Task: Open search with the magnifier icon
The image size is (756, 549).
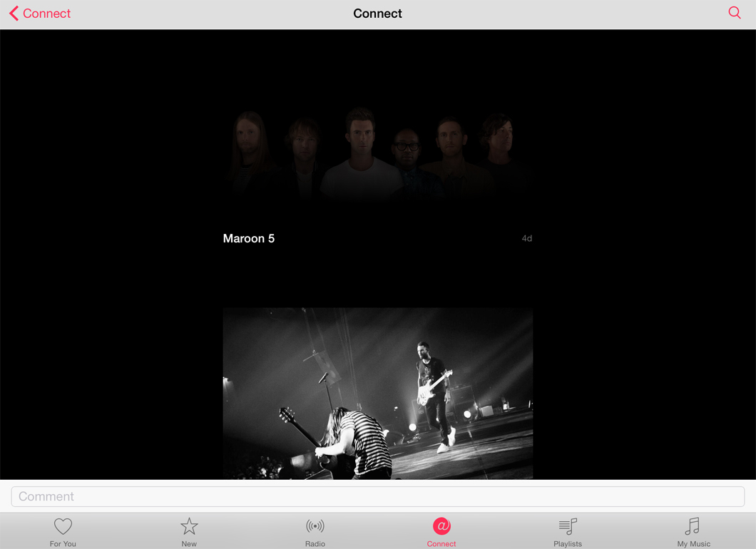Action: (x=734, y=12)
